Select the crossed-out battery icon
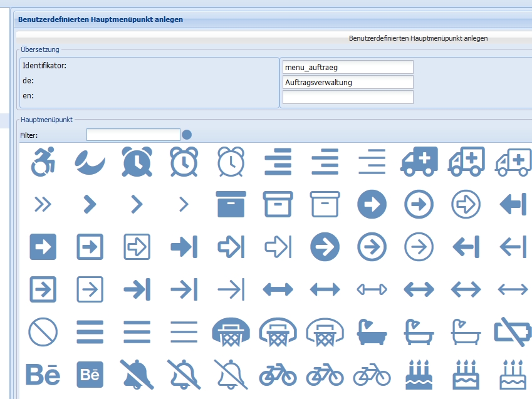532x399 pixels. (x=513, y=331)
